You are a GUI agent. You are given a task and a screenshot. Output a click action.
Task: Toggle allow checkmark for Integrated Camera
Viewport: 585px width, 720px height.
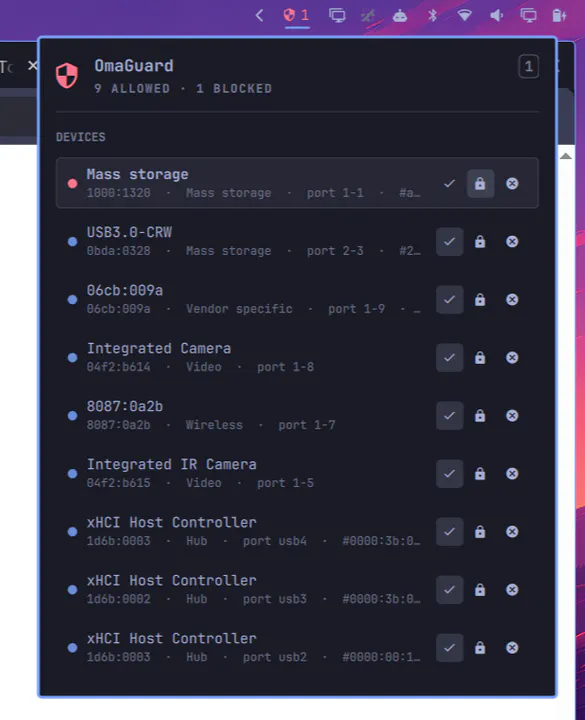450,358
